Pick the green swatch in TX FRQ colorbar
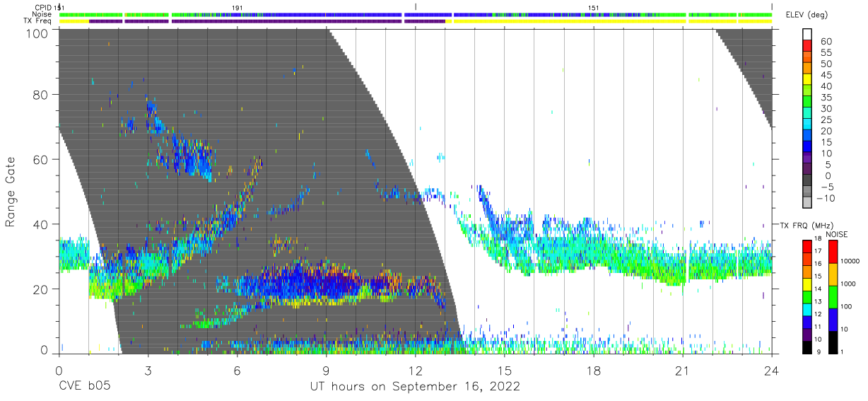The image size is (868, 401). [807, 296]
